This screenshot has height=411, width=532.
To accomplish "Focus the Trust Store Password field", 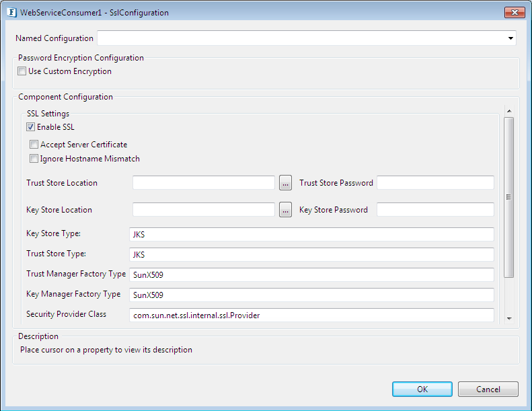I will pyautogui.click(x=435, y=182).
